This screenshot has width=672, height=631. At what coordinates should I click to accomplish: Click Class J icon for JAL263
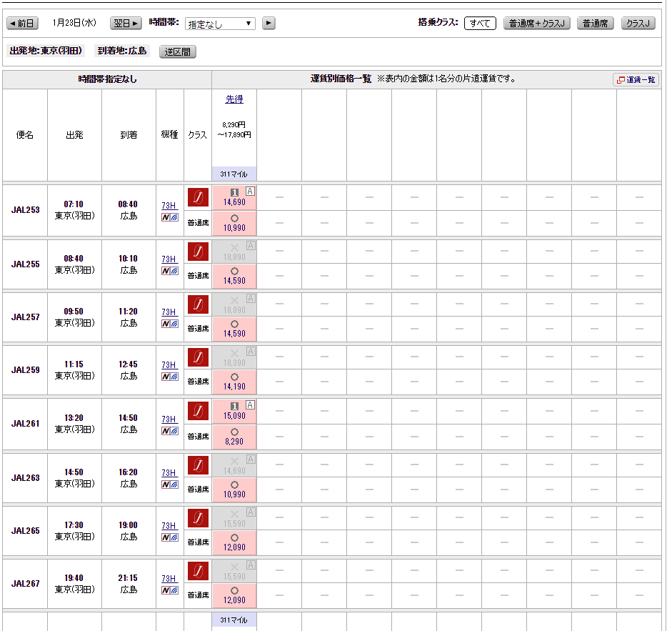(198, 465)
